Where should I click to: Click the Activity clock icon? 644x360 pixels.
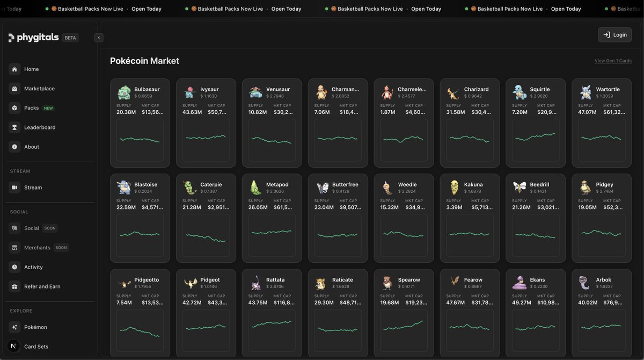14,267
